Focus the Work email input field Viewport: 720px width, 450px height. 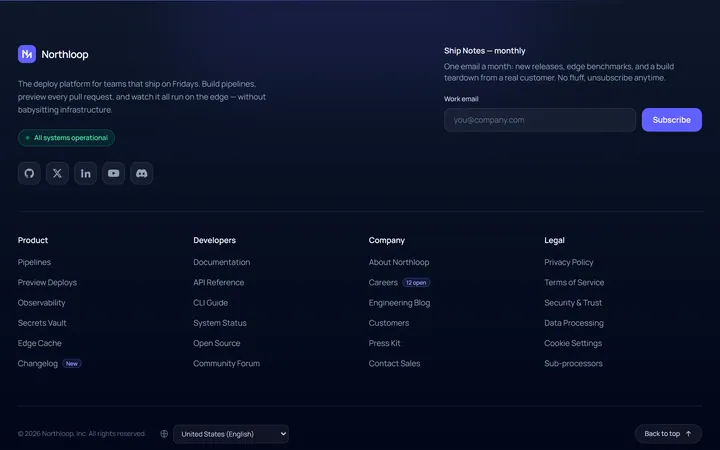(540, 120)
